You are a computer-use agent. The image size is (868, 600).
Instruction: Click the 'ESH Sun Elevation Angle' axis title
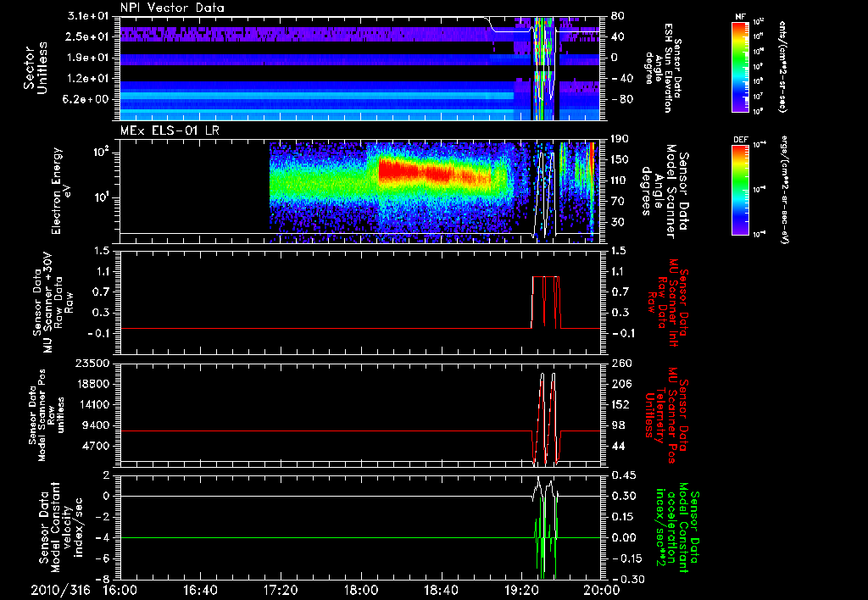662,68
